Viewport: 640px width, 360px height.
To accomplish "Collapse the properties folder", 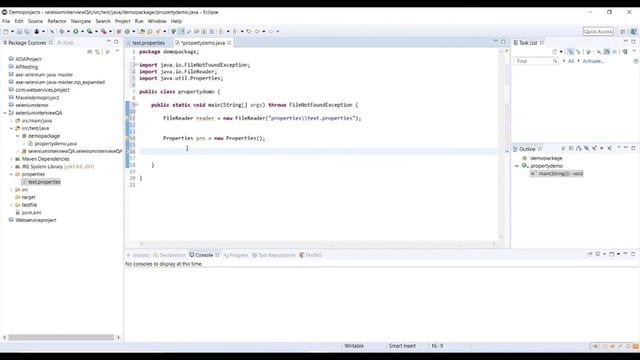I will tap(11, 174).
